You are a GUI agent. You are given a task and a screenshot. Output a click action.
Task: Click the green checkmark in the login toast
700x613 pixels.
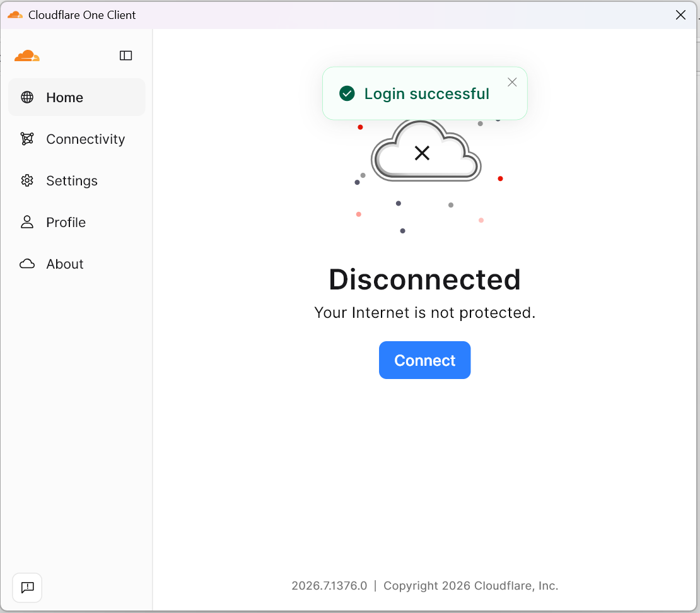[347, 94]
